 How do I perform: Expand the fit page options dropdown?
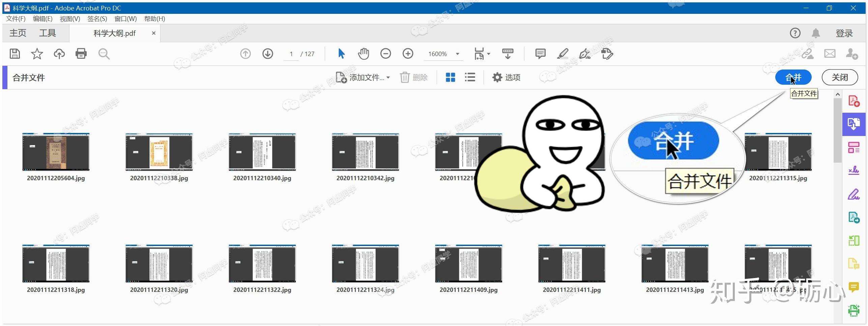[488, 54]
